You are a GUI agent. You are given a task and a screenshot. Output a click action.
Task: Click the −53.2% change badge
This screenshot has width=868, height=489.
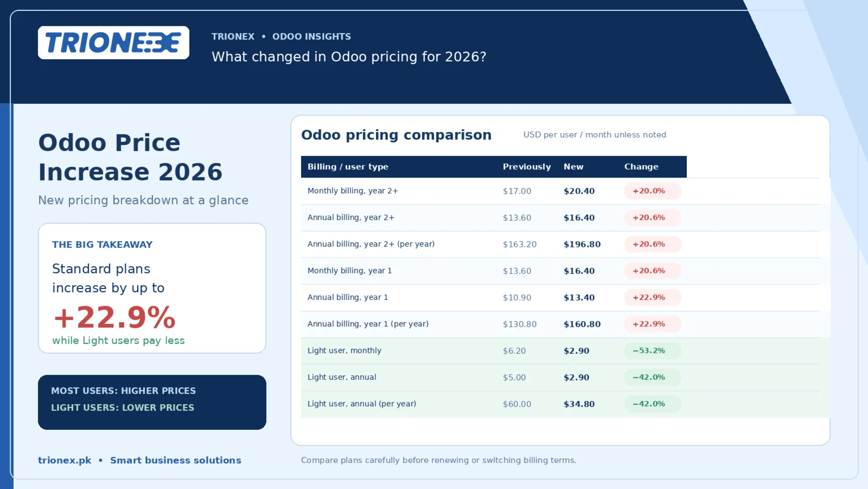coord(653,351)
